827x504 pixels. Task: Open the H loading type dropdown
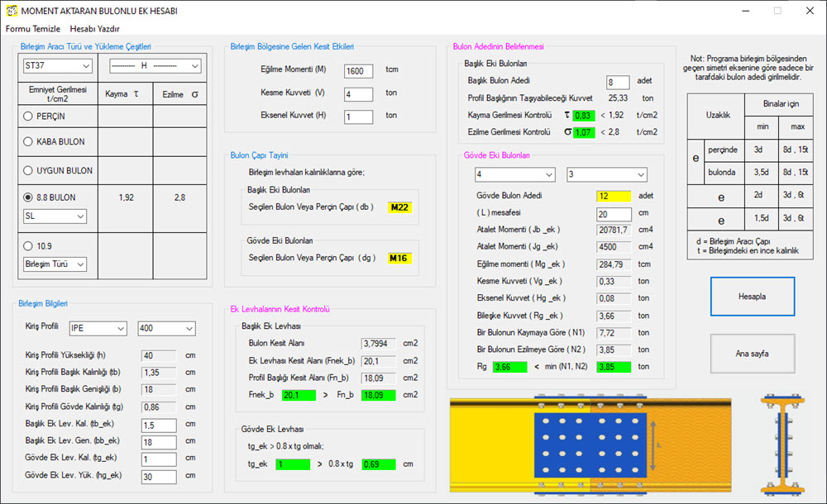point(155,66)
